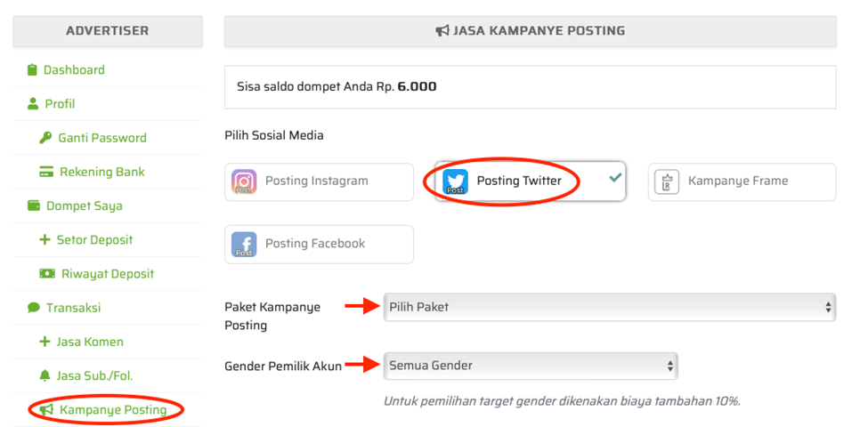Image resolution: width=868 pixels, height=427 pixels.
Task: Click the Dompet Saya wallet icon
Action: (34, 205)
